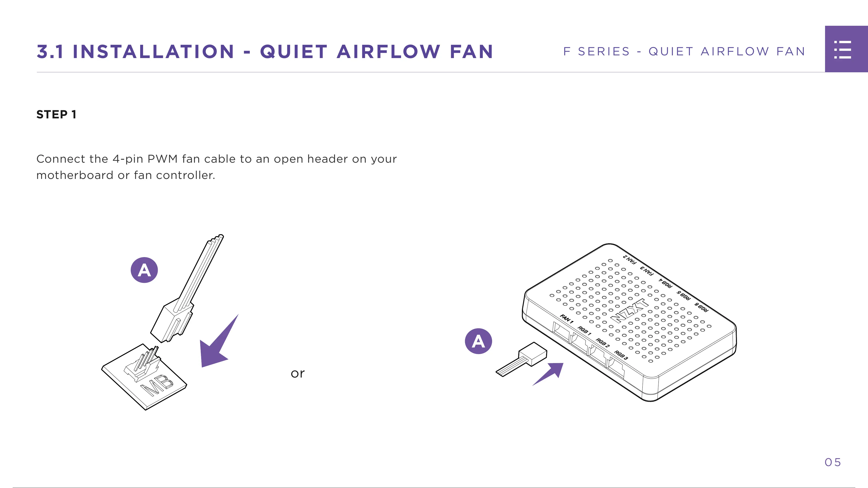Click the STEP 1 label
Screen dimensions: 868x488
tap(56, 115)
